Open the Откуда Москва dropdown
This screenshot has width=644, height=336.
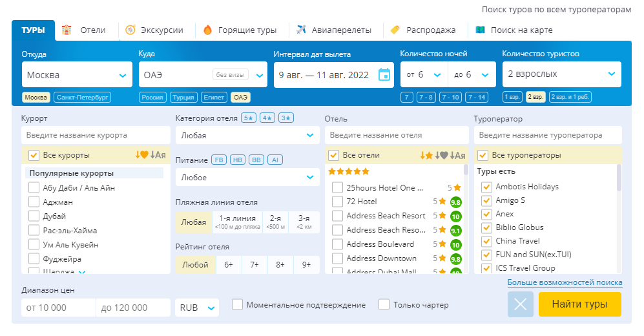pyautogui.click(x=78, y=74)
